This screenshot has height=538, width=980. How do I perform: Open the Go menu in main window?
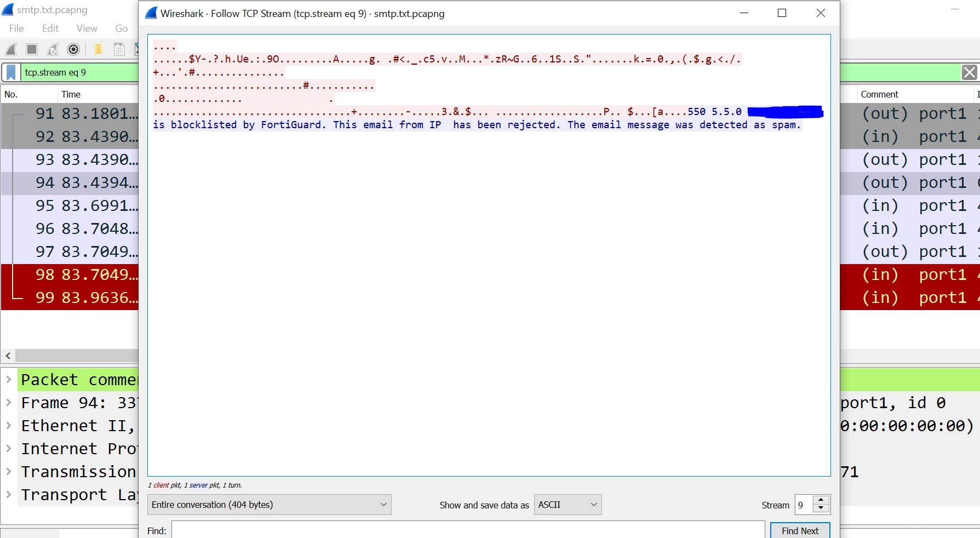pos(122,28)
